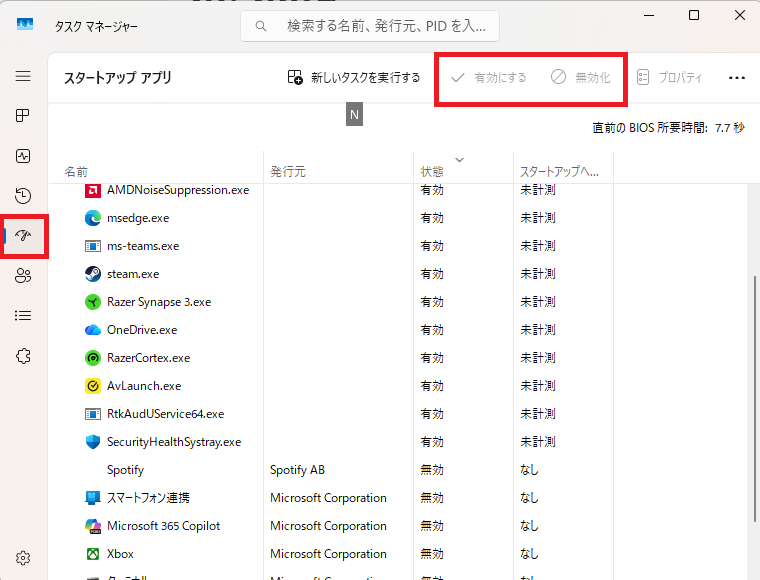Screen dimensions: 760x580
Task: Click the 無効 status of Xbox row
Action: tap(432, 554)
